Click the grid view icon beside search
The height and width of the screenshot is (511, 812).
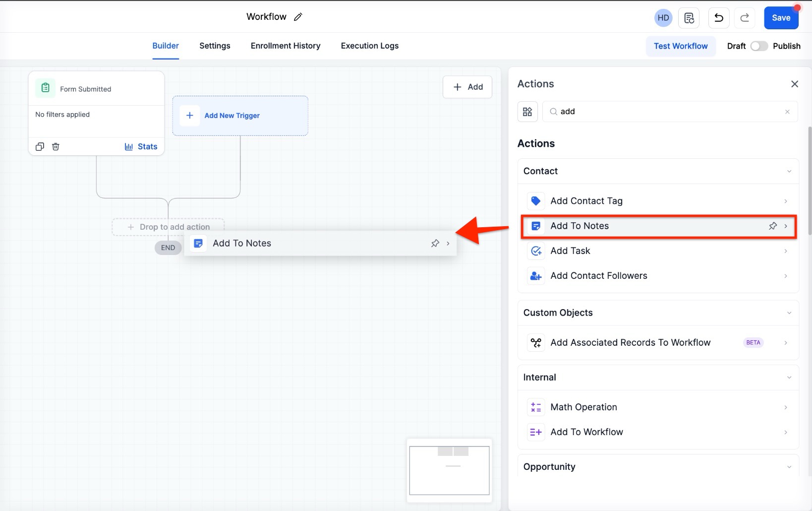coord(527,112)
